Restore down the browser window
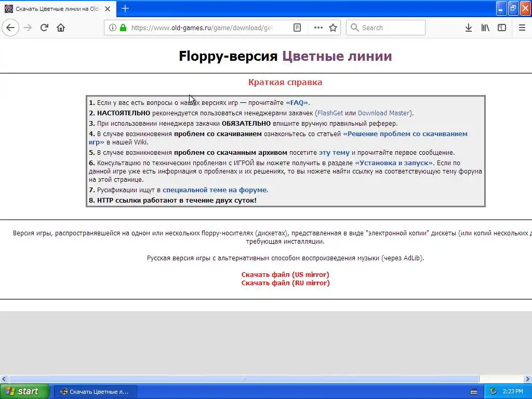 tap(513, 8)
